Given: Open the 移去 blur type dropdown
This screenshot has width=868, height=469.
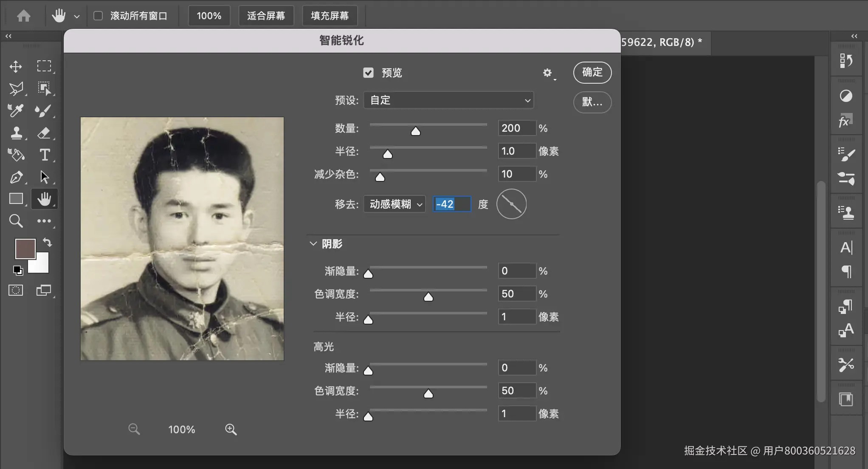Looking at the screenshot, I should 395,204.
